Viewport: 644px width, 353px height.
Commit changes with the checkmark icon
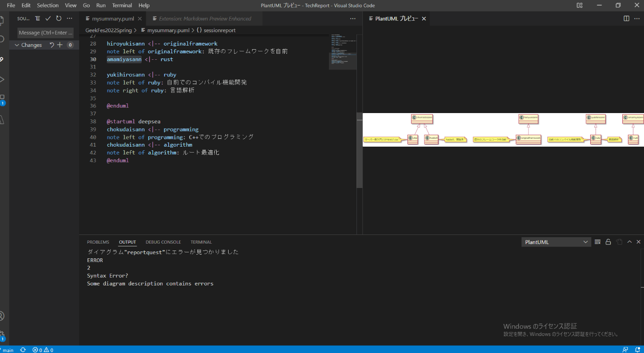tap(48, 18)
